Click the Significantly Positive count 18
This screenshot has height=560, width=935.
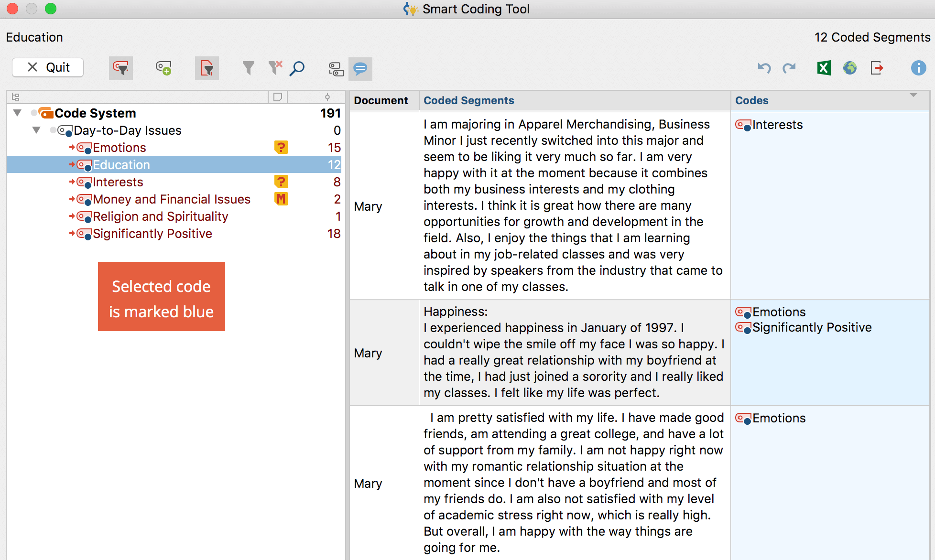point(334,234)
